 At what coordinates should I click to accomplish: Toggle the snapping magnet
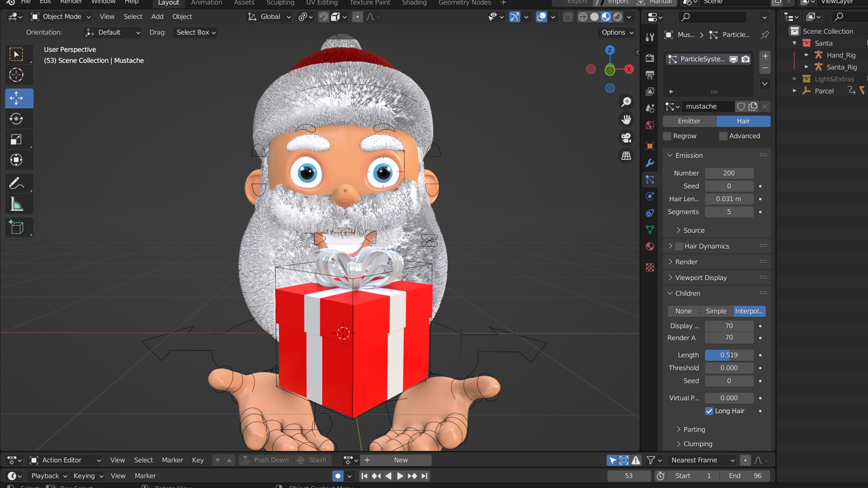pos(323,17)
